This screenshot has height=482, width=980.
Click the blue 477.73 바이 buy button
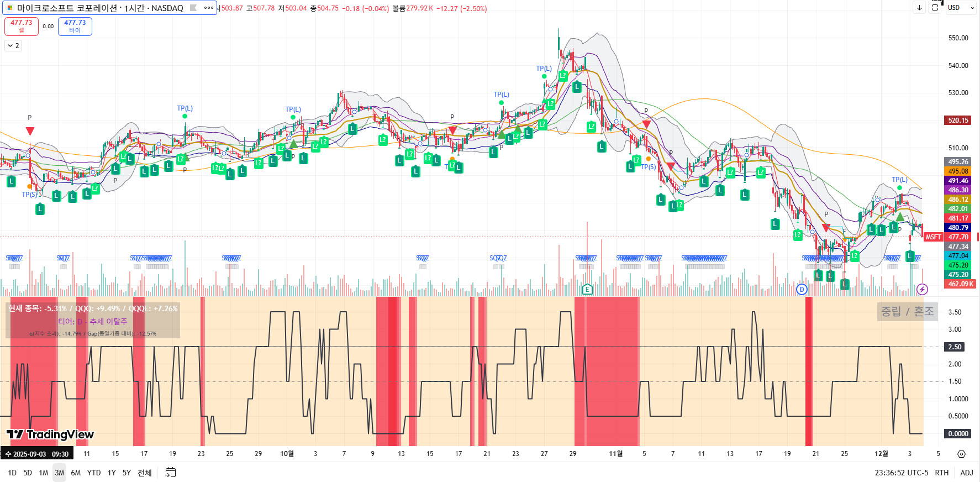point(75,26)
